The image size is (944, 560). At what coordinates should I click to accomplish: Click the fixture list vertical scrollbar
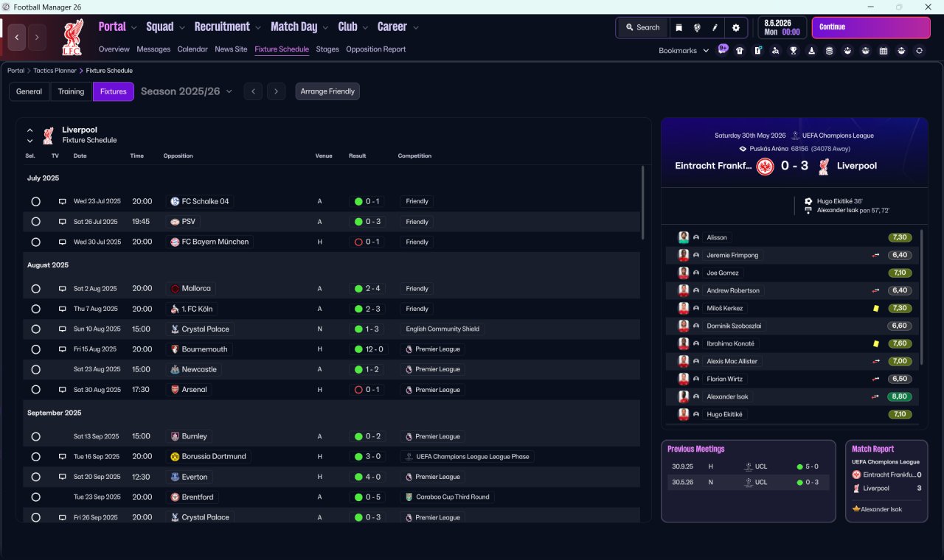[x=642, y=201]
